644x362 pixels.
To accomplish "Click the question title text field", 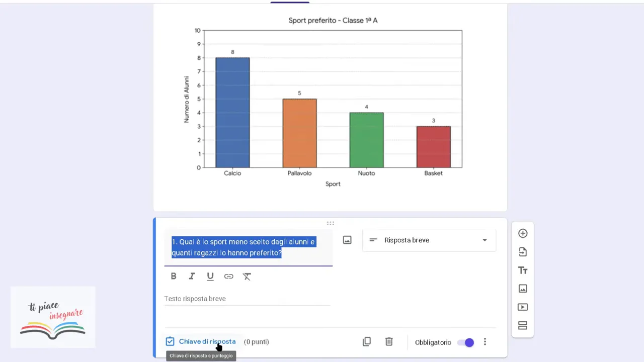I will point(249,247).
